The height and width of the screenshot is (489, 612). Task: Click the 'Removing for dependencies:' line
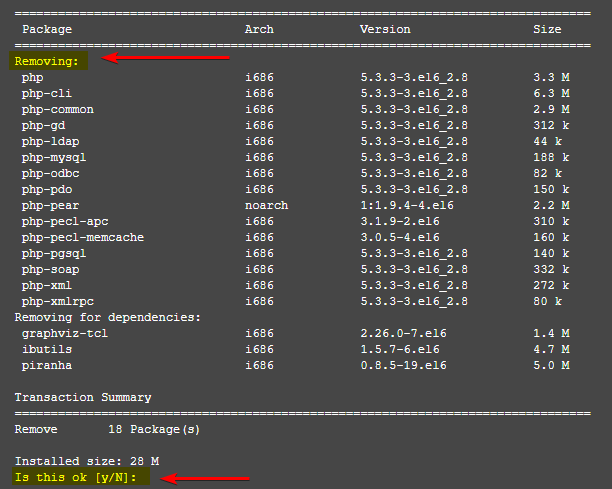[x=108, y=317]
